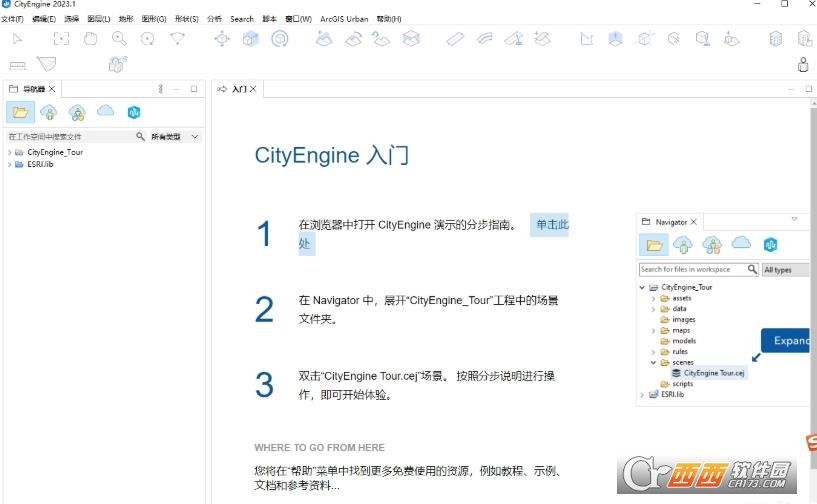This screenshot has width=817, height=504.
Task: Click the wireframe cube toolbar icon
Action: [x=645, y=39]
